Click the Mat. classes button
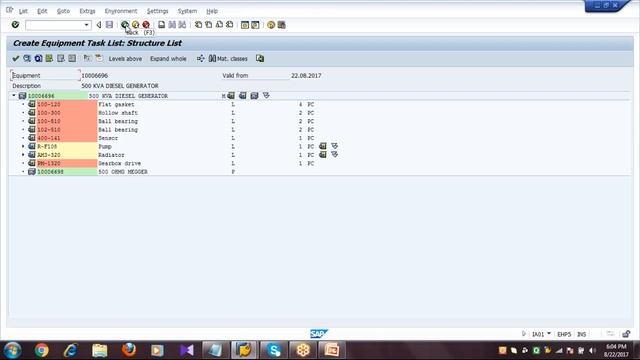This screenshot has height=360, width=640. (228, 59)
